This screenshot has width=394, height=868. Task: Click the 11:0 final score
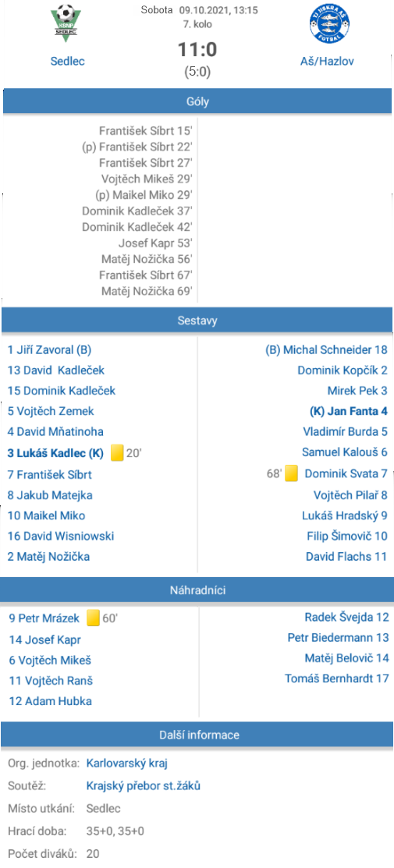197,50
